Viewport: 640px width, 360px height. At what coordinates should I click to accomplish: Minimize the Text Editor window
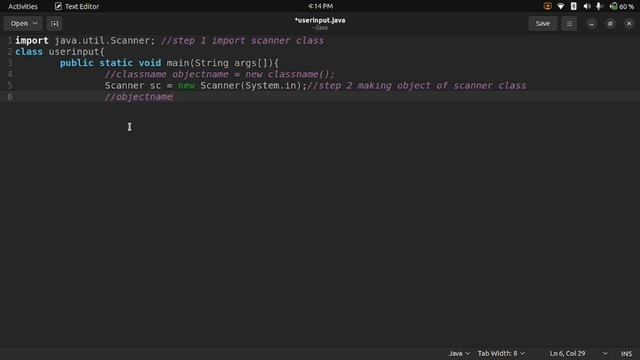point(591,24)
